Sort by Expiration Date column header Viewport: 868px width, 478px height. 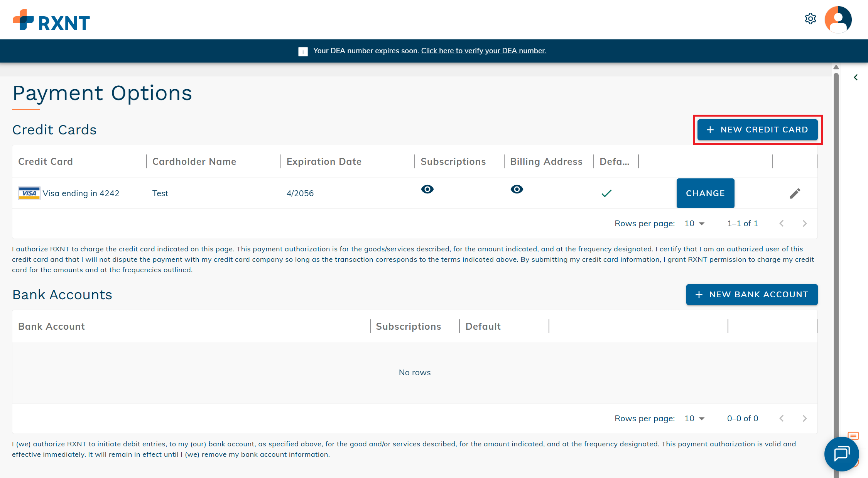pos(324,161)
